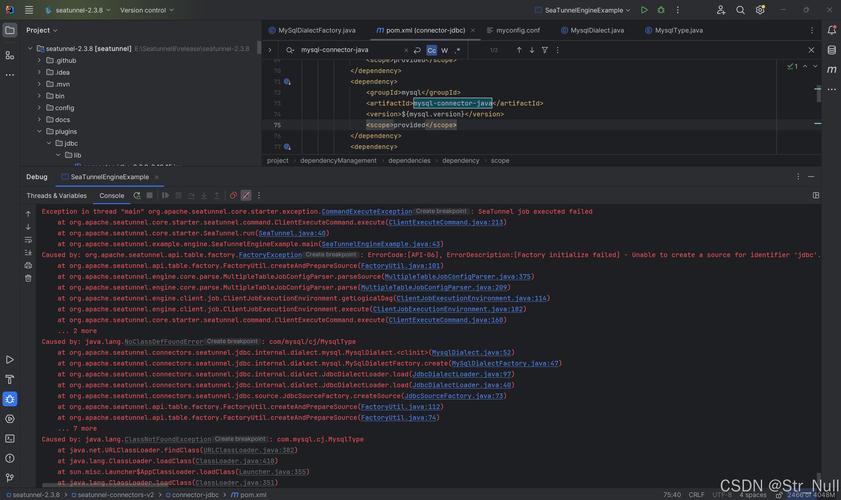Toggle Mute Breakpoints icon in debug toolbar
Image resolution: width=841 pixels, height=500 pixels.
pos(246,196)
